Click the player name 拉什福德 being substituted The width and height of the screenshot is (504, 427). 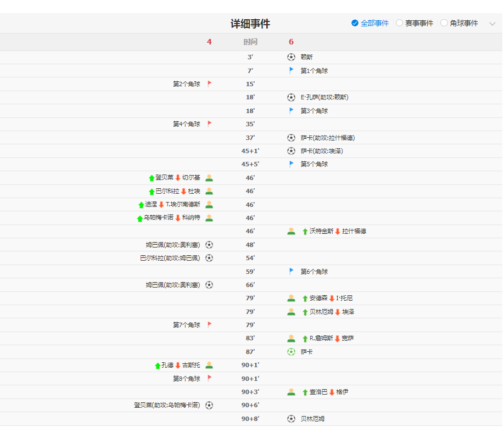(354, 231)
